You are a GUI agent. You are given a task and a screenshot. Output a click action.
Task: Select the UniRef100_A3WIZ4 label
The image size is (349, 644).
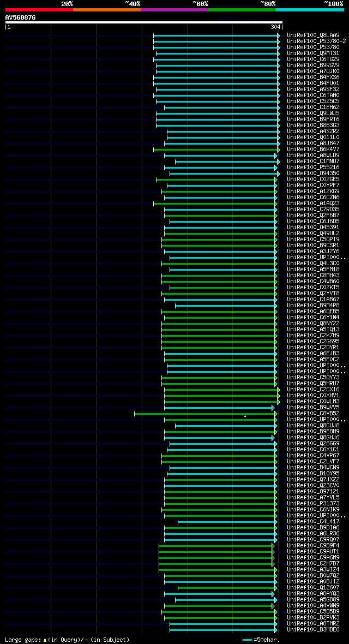coord(313,569)
